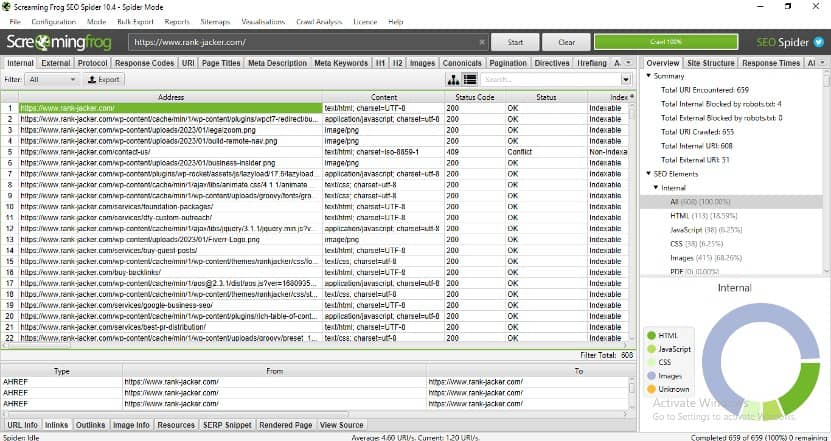Click the add column plus icon
The height and width of the screenshot is (441, 831).
[x=632, y=96]
